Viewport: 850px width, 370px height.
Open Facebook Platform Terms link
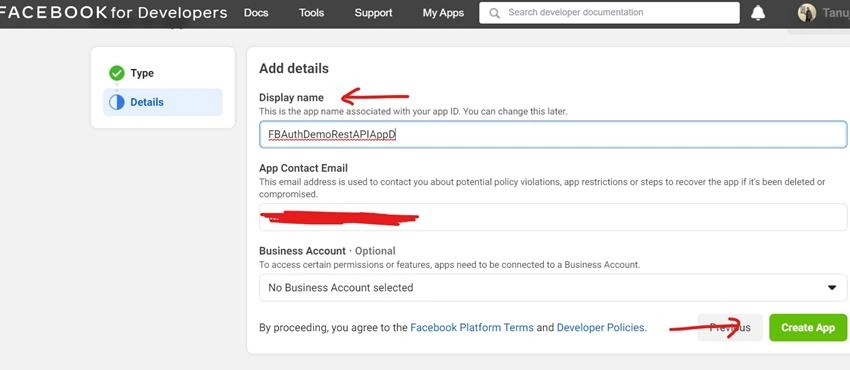point(472,327)
